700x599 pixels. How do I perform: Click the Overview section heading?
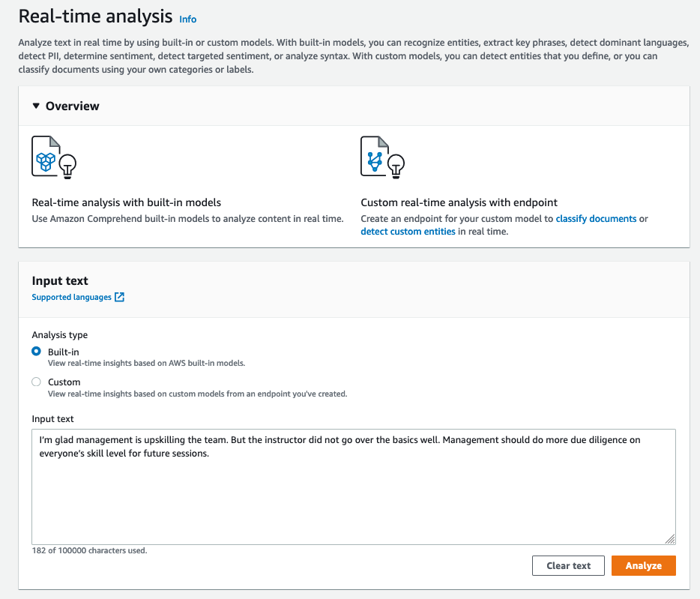(72, 106)
